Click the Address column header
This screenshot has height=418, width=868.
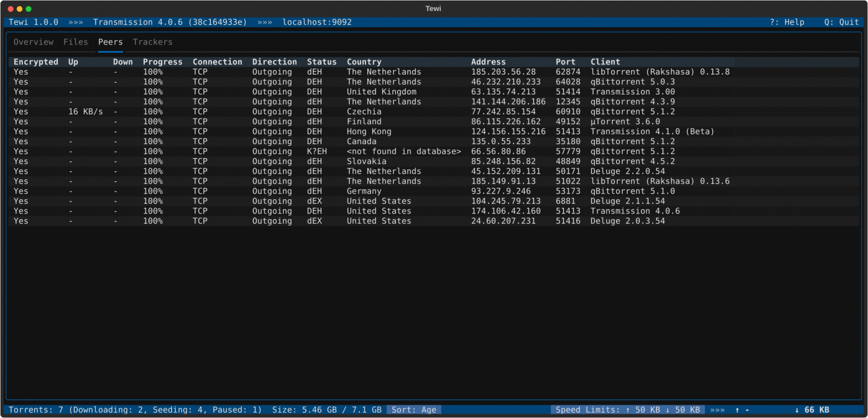[x=488, y=62]
